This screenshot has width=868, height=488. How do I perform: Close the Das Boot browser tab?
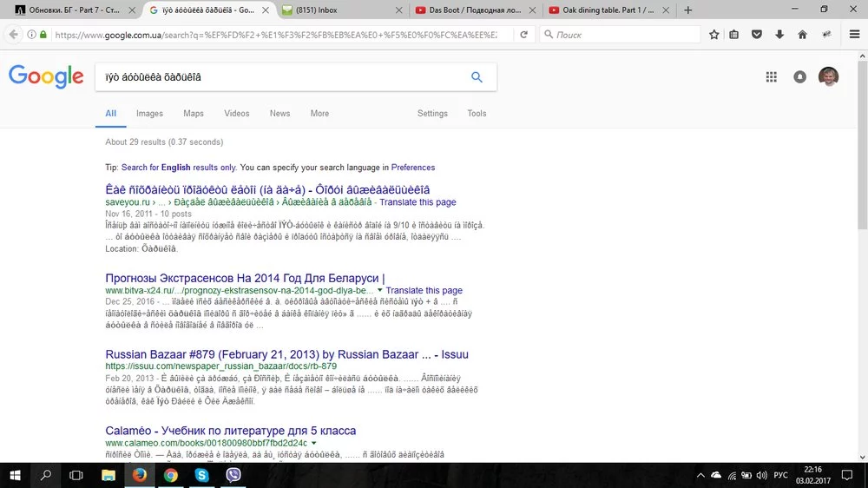tap(533, 10)
